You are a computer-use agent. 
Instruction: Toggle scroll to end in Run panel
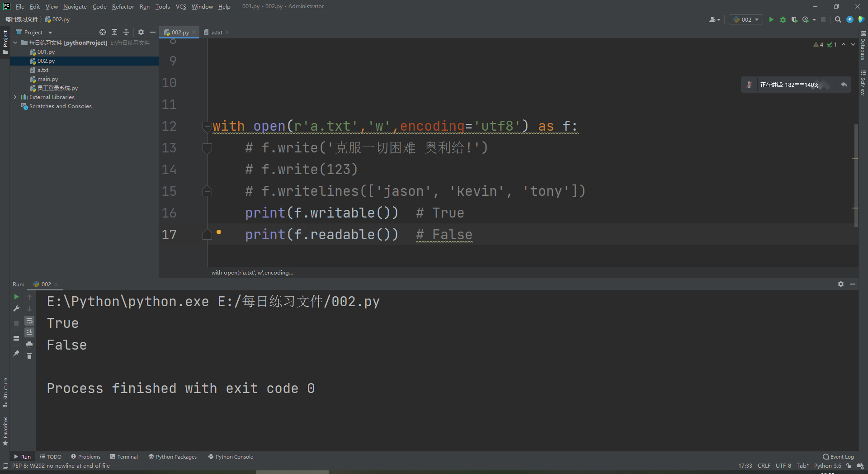tap(29, 332)
